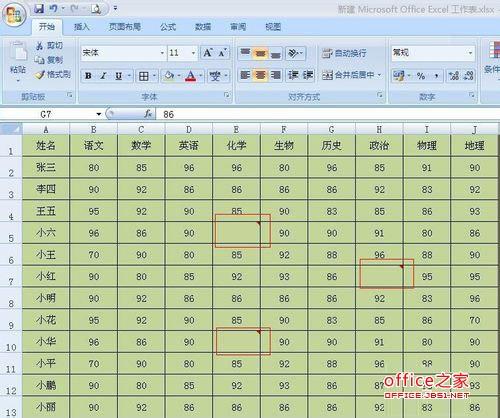Click the 合并后居中 merge button
The width and height of the screenshot is (500, 418).
coord(351,75)
